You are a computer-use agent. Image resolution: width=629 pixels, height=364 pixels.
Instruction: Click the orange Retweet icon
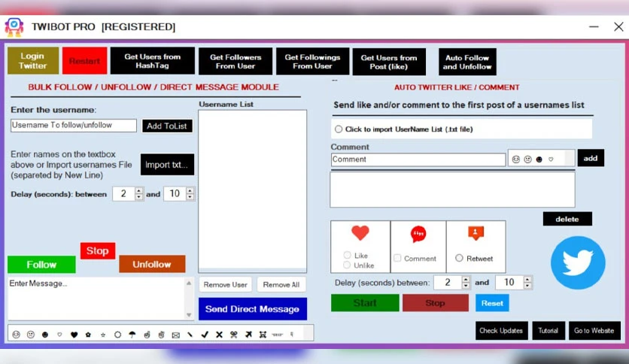(x=476, y=233)
